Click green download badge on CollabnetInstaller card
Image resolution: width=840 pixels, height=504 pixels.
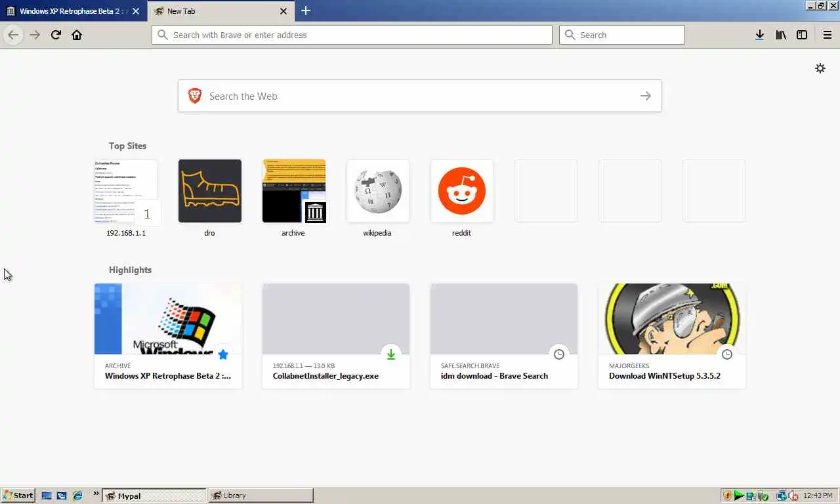[391, 354]
